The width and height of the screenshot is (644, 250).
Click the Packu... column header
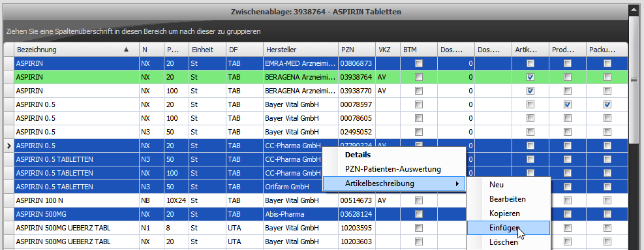pos(607,50)
